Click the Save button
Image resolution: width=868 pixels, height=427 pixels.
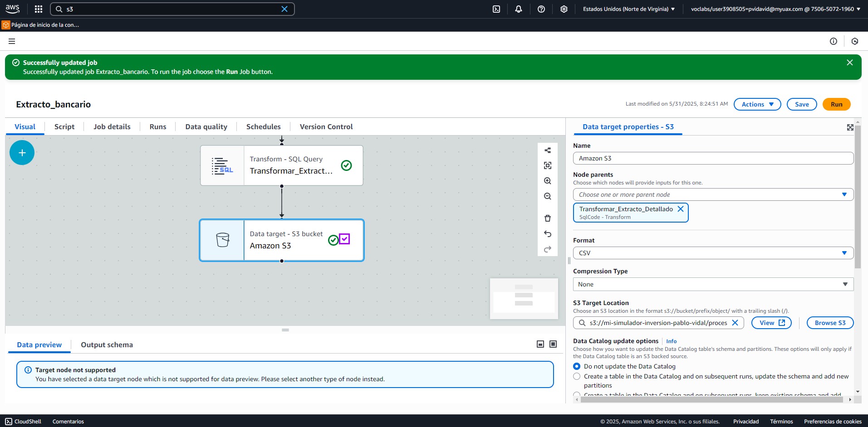(x=802, y=104)
